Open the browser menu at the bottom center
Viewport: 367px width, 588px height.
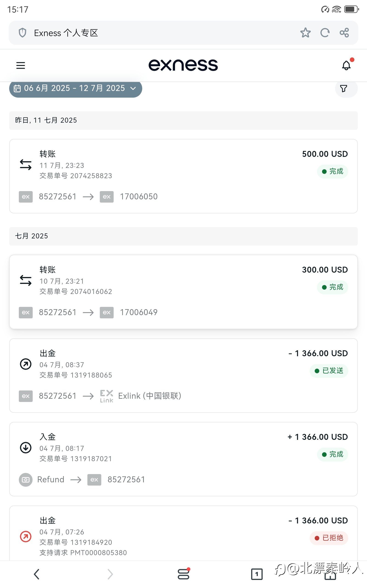coord(183,574)
